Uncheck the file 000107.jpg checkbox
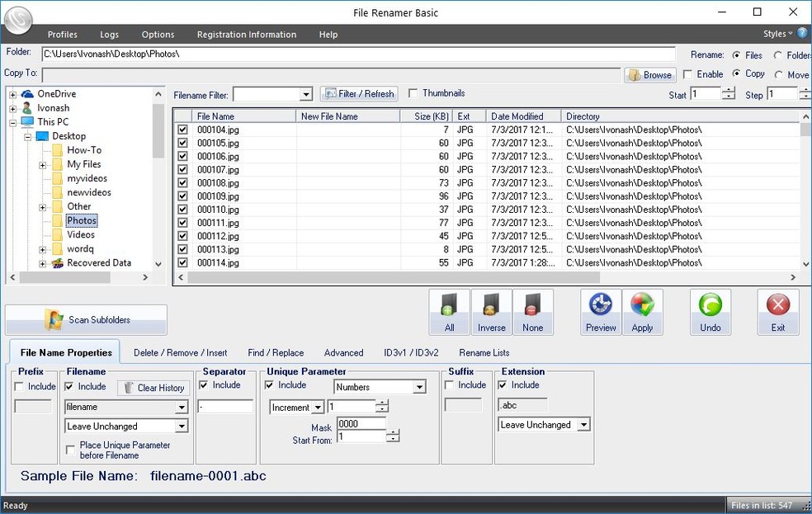812x514 pixels. (182, 170)
